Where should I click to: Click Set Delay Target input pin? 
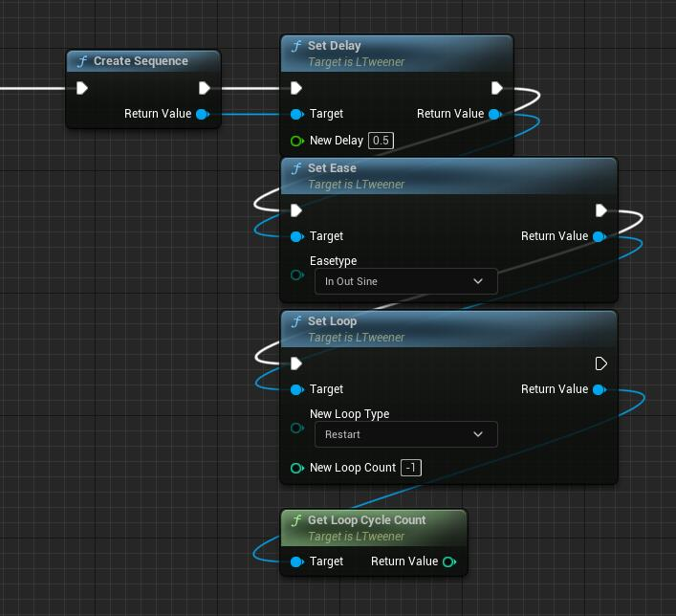coord(296,114)
